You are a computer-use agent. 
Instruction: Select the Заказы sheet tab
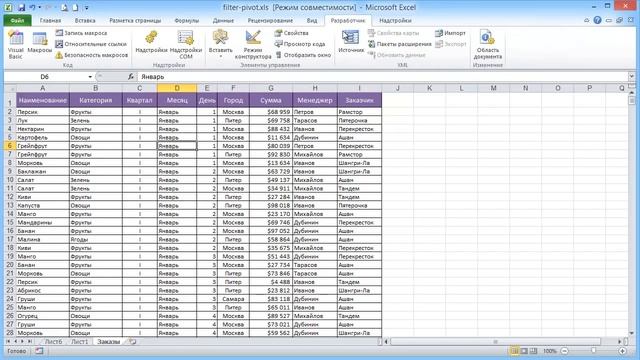point(109,342)
